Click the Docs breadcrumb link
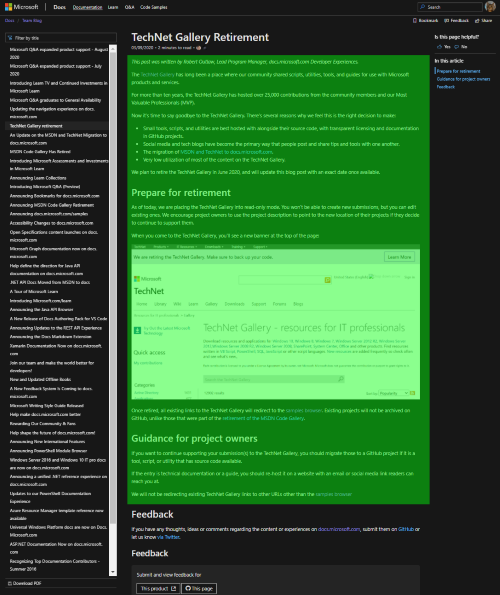Image resolution: width=500 pixels, height=595 pixels. click(x=9, y=20)
